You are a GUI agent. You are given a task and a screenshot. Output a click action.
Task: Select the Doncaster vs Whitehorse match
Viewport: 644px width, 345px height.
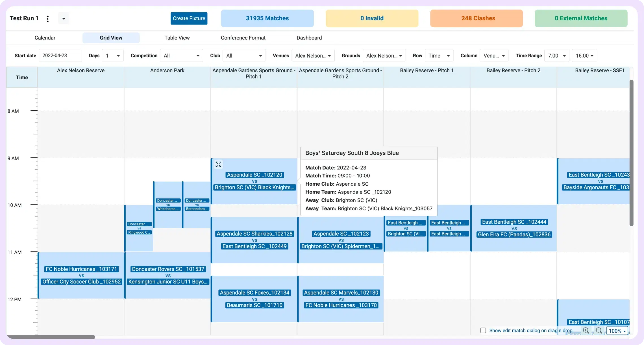pyautogui.click(x=168, y=205)
